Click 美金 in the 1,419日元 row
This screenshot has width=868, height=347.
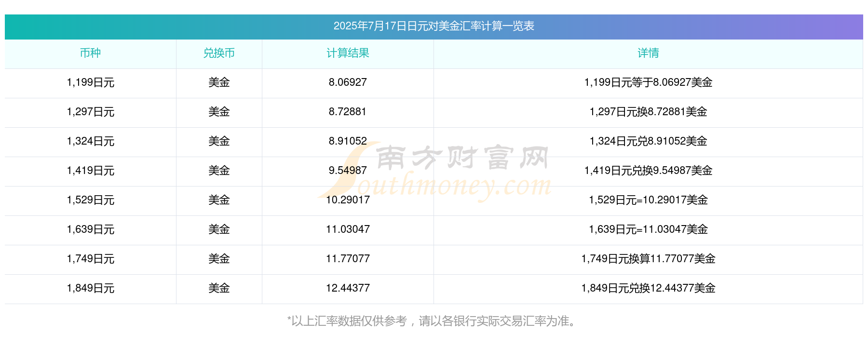pyautogui.click(x=219, y=171)
